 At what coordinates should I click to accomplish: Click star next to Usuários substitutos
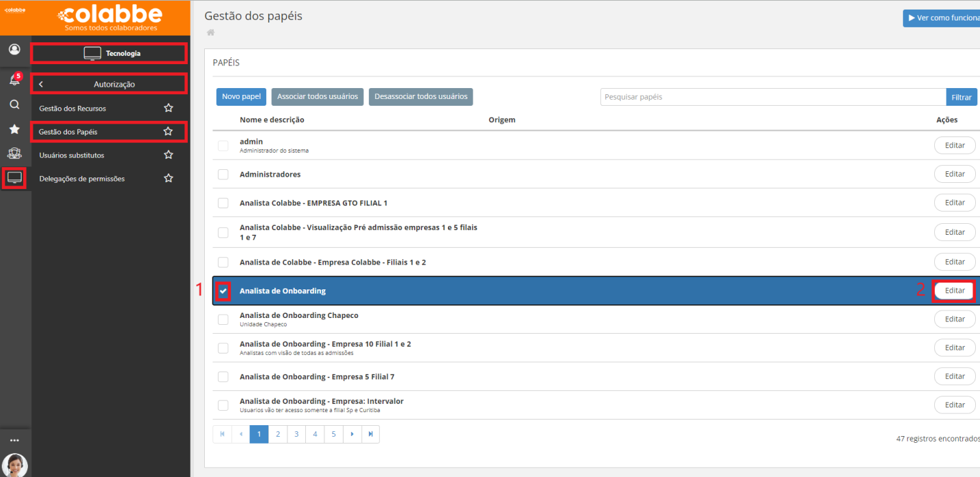(x=168, y=155)
